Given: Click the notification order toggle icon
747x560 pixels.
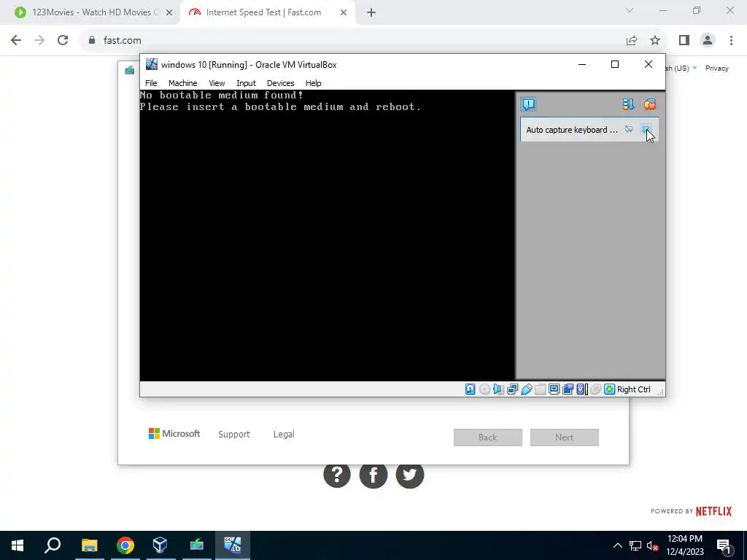Looking at the screenshot, I should 628,104.
